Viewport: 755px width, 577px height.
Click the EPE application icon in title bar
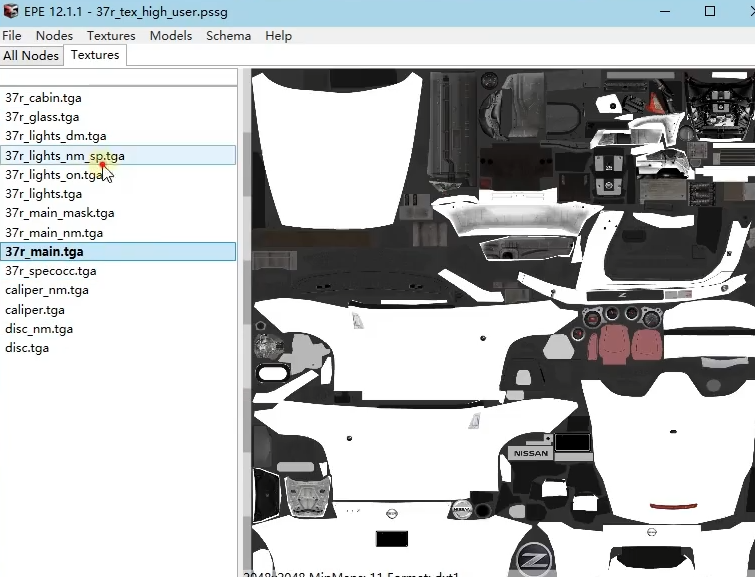11,11
